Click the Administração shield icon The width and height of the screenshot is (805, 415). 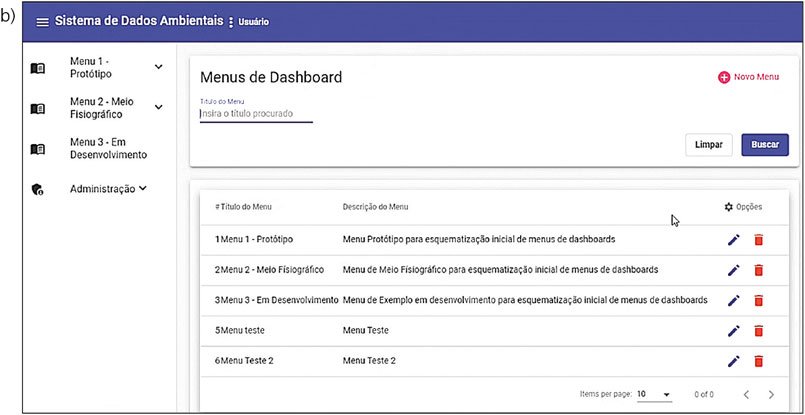[38, 189]
